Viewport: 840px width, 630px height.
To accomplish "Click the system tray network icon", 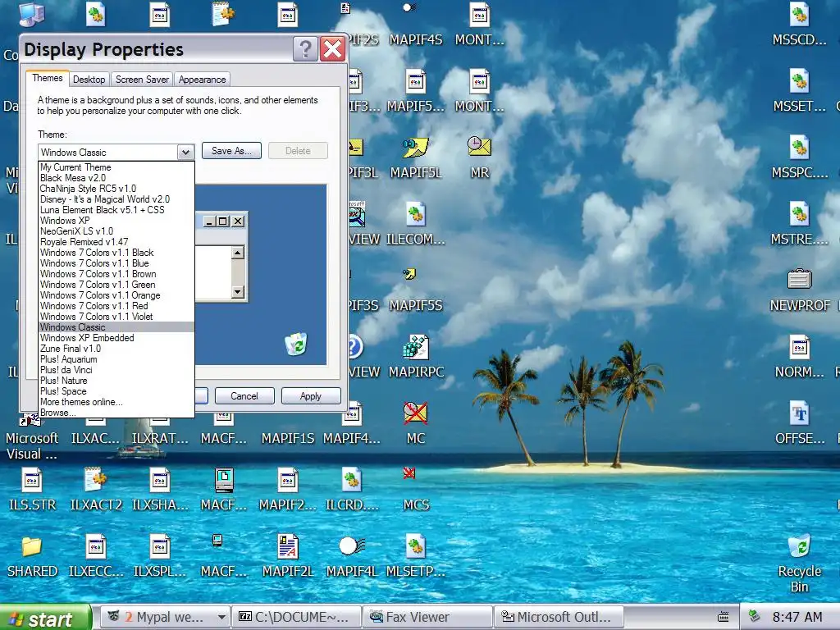I will click(x=755, y=616).
